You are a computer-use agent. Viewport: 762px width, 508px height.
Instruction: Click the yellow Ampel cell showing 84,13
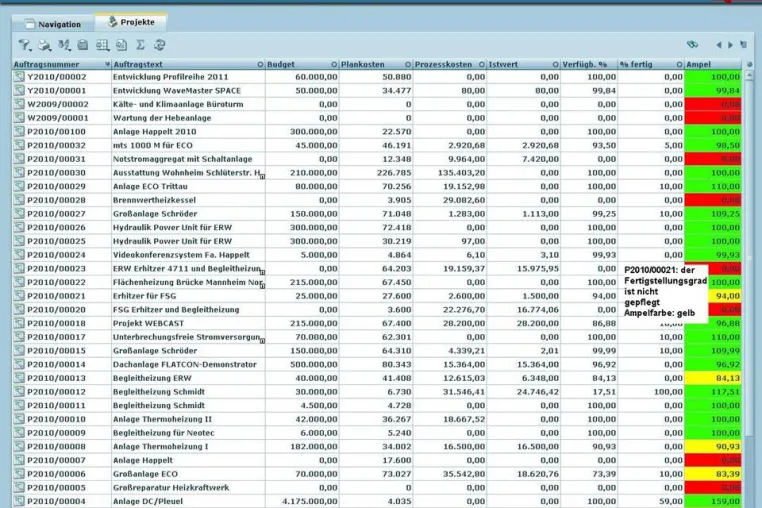click(x=713, y=378)
